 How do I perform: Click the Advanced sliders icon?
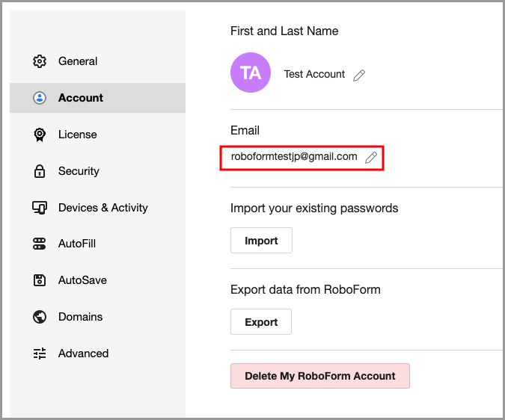click(x=40, y=353)
